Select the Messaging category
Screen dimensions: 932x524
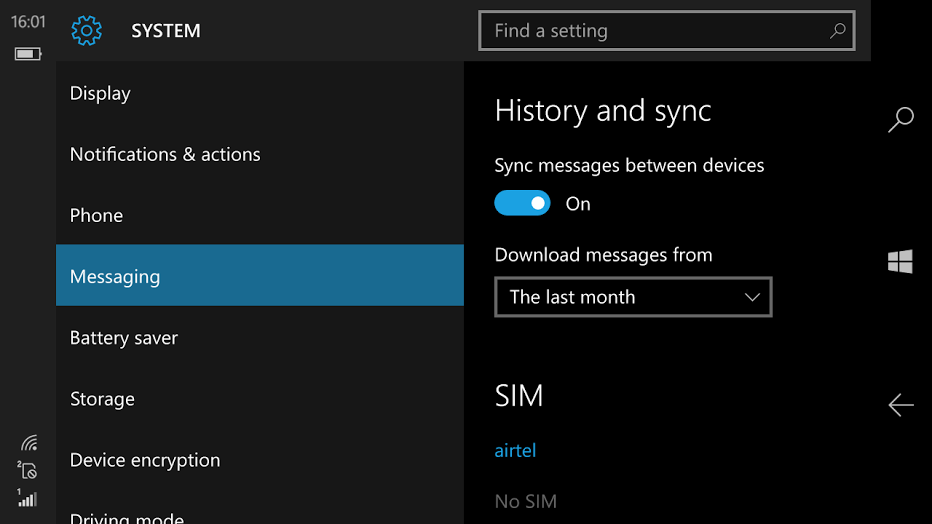coord(115,277)
